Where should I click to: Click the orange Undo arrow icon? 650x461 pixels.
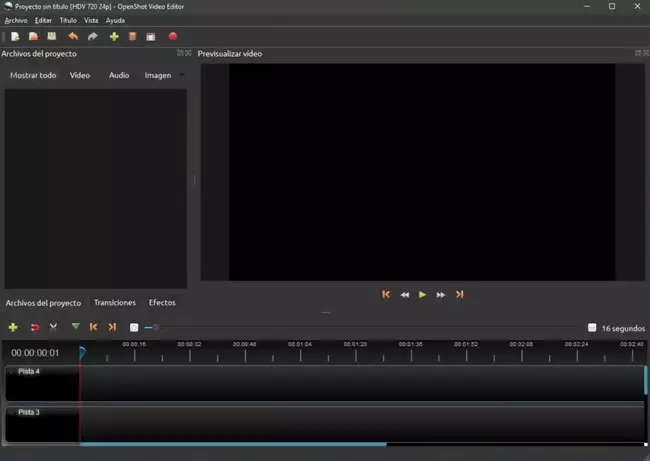[73, 36]
